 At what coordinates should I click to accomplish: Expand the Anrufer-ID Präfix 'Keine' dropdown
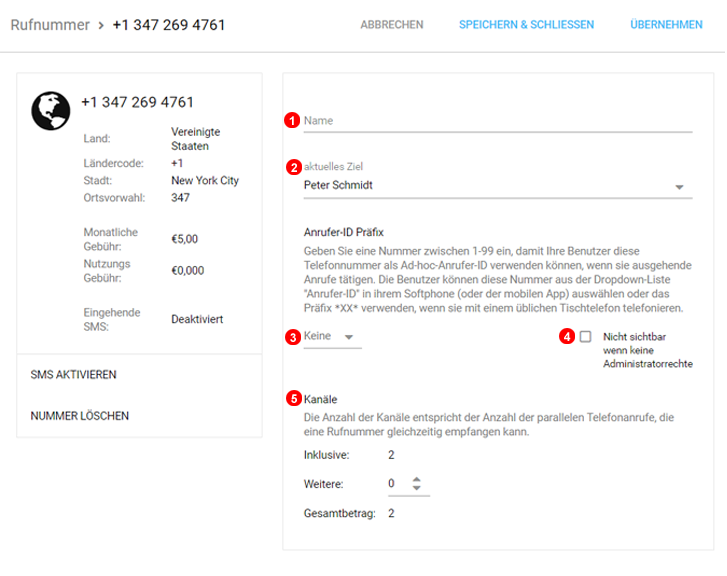[x=332, y=338]
